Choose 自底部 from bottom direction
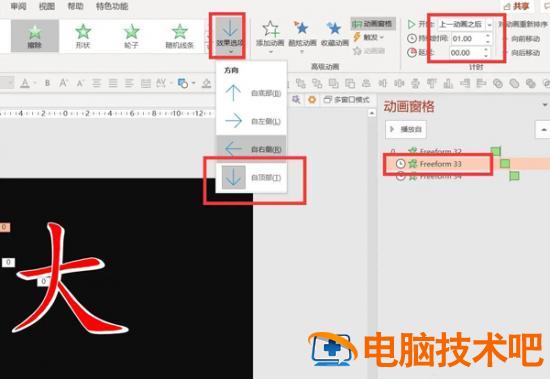Screen dimensions: 550x379 tap(251, 93)
